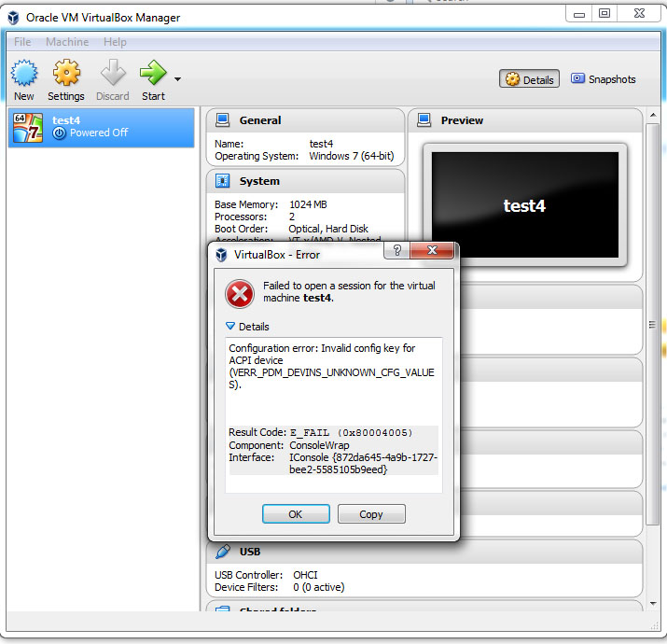This screenshot has width=667, height=644.
Task: Click the test4 preview thumbnail
Action: coord(524,205)
